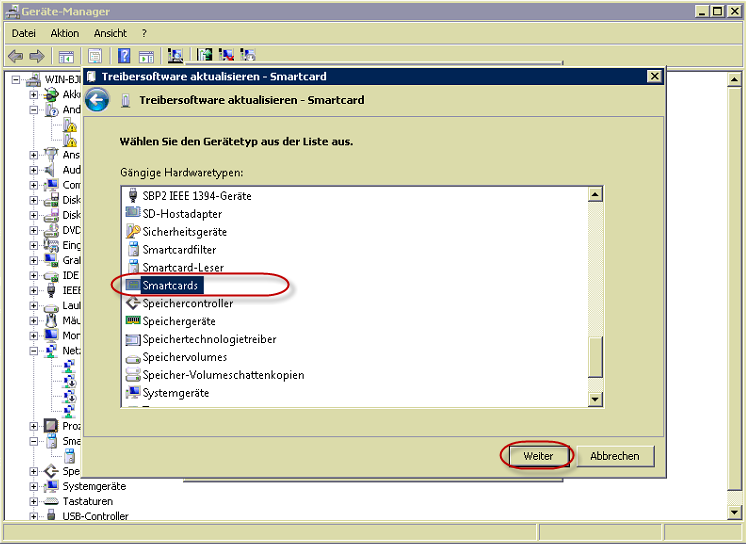This screenshot has height=544, width=746.
Task: Click the scan for hardware changes icon
Action: pyautogui.click(x=176, y=56)
